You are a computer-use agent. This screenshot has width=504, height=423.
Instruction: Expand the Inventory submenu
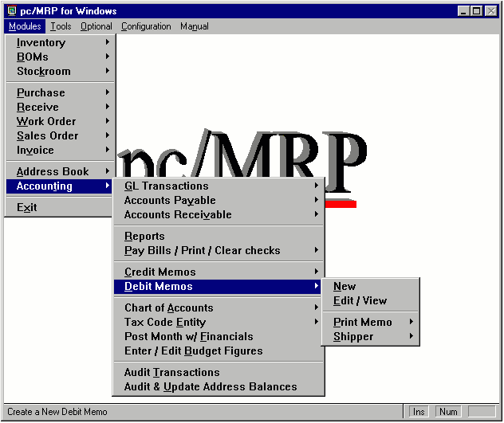click(x=60, y=42)
